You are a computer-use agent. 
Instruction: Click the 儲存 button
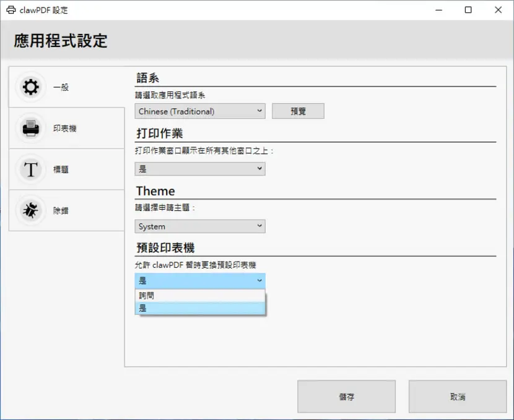click(x=347, y=396)
